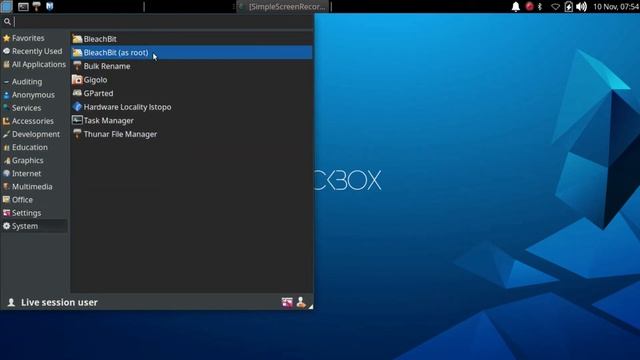Select the System category
The image size is (640, 360).
click(34, 226)
